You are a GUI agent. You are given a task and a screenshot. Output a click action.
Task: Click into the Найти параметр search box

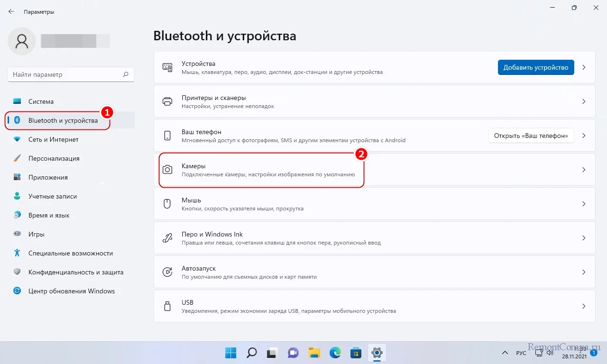pyautogui.click(x=66, y=74)
